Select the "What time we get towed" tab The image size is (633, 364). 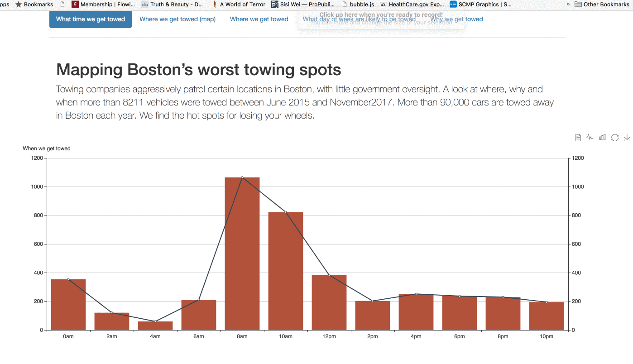tap(91, 19)
